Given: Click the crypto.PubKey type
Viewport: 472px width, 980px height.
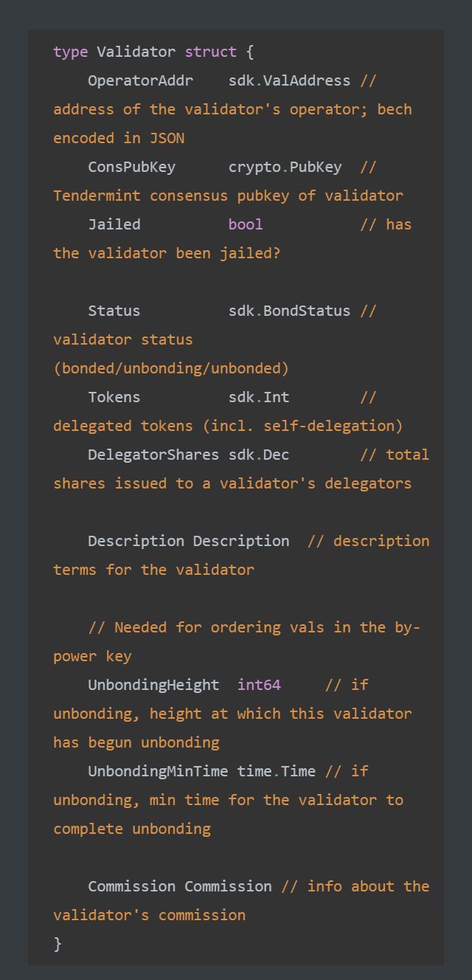Looking at the screenshot, I should click(x=285, y=167).
